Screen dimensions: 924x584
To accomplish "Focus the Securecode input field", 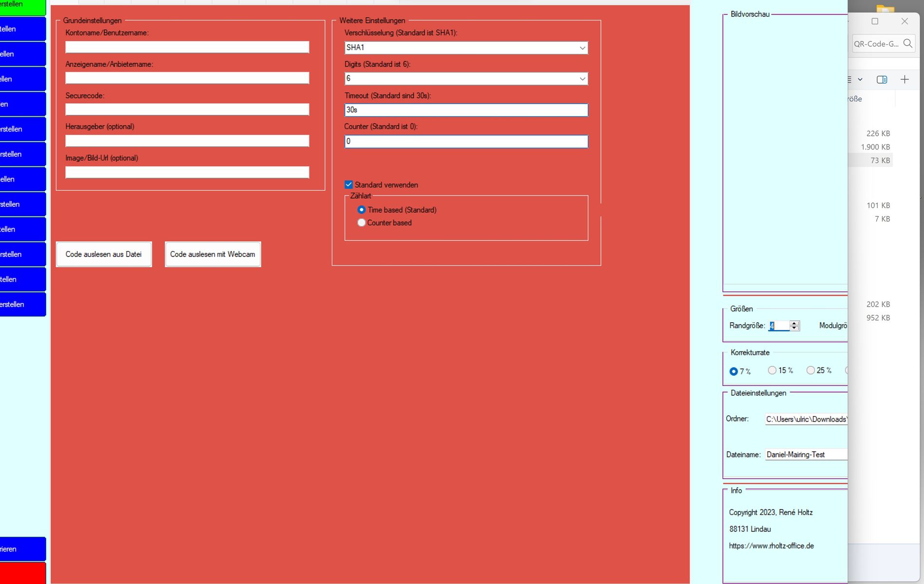I will point(187,109).
